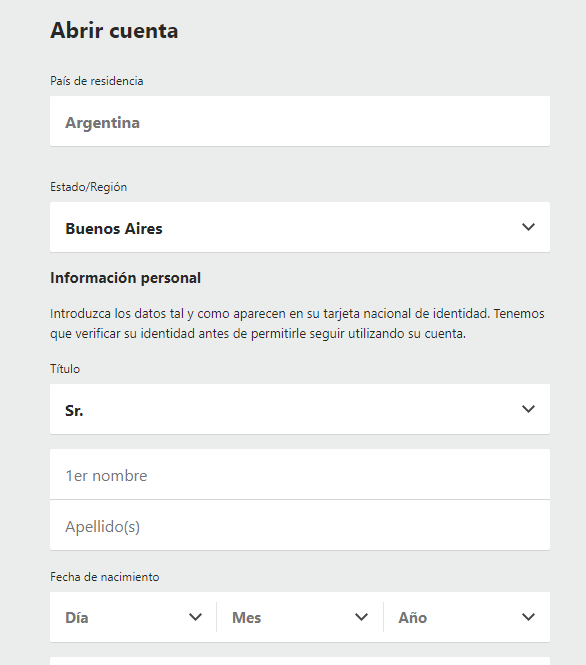This screenshot has width=586, height=665.
Task: Focus the 1er nombre input field
Action: coord(300,475)
